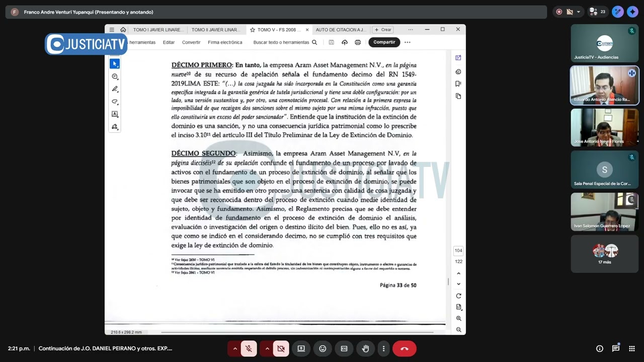Screen dimensions: 644x362
Task: Toggle microphone mute in Meet
Action: click(x=249, y=348)
